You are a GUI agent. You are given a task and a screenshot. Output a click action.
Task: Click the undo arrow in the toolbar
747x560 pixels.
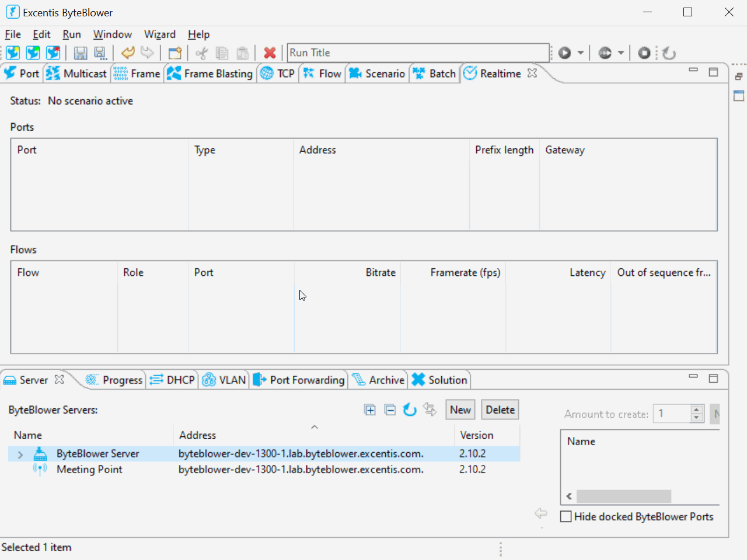click(x=128, y=53)
